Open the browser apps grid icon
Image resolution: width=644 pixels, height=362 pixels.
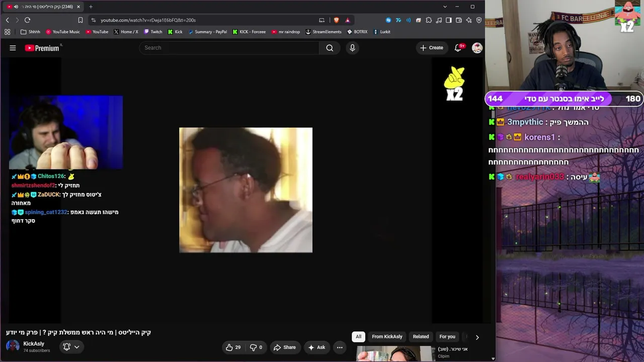7,32
